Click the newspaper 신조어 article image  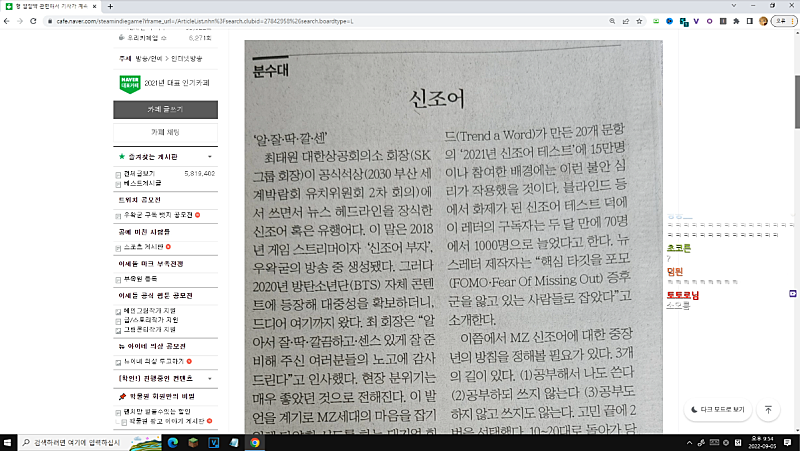(x=454, y=237)
